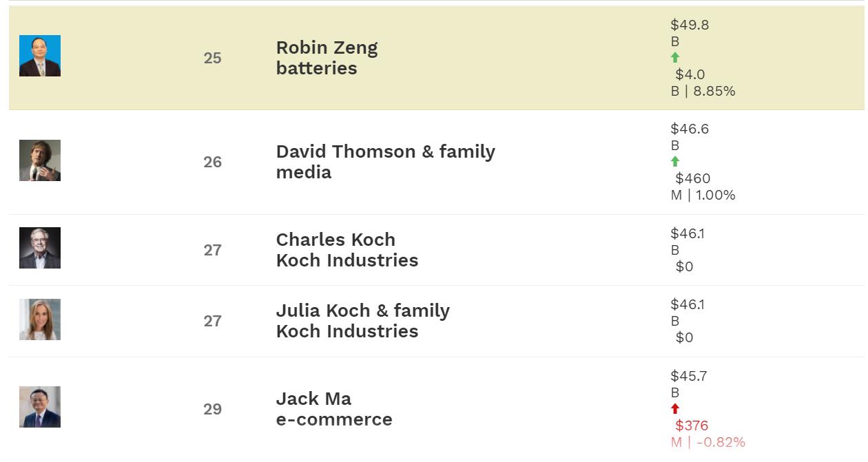Click Robin Zeng's profile photo
This screenshot has height=462, width=868.
click(x=40, y=56)
